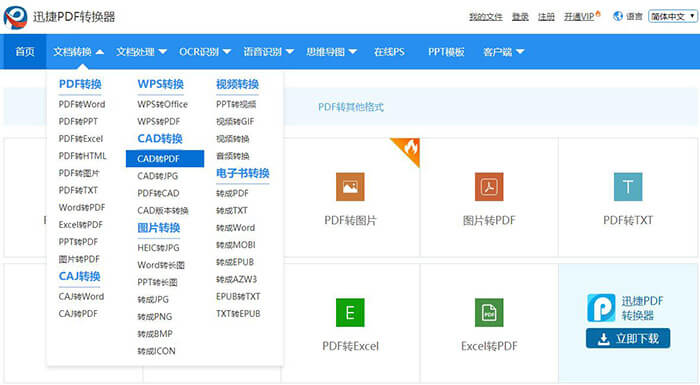Select HEIC转JPG menu entry
700x385 pixels.
click(x=158, y=248)
